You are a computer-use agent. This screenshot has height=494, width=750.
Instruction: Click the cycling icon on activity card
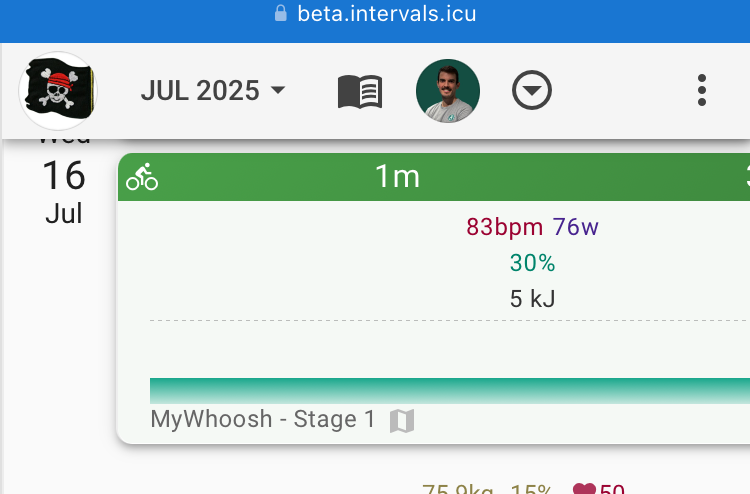[x=142, y=178]
